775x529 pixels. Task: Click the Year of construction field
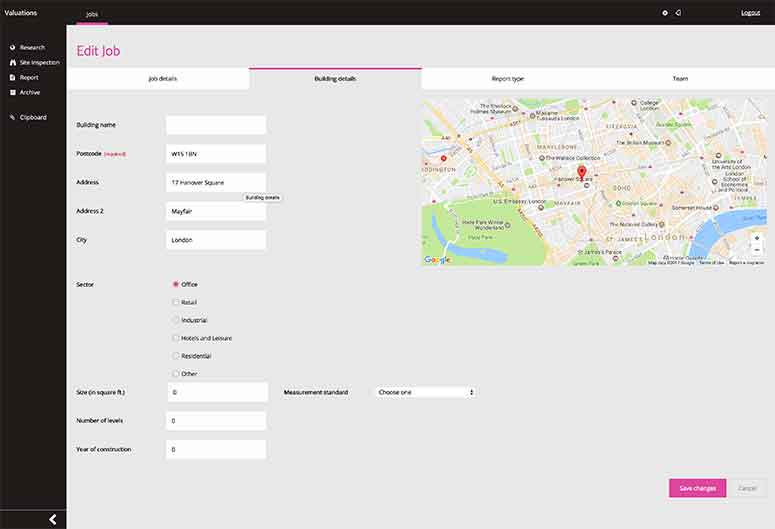point(216,449)
